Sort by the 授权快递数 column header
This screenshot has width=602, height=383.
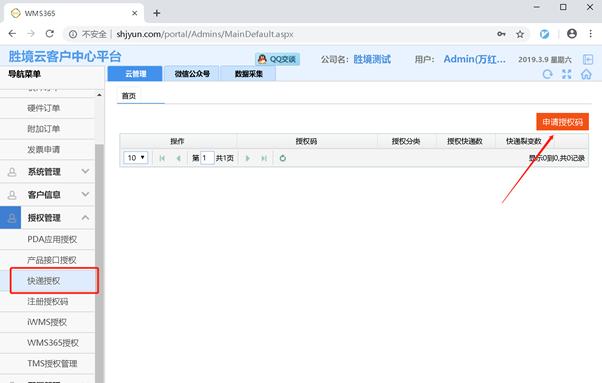[x=465, y=141]
